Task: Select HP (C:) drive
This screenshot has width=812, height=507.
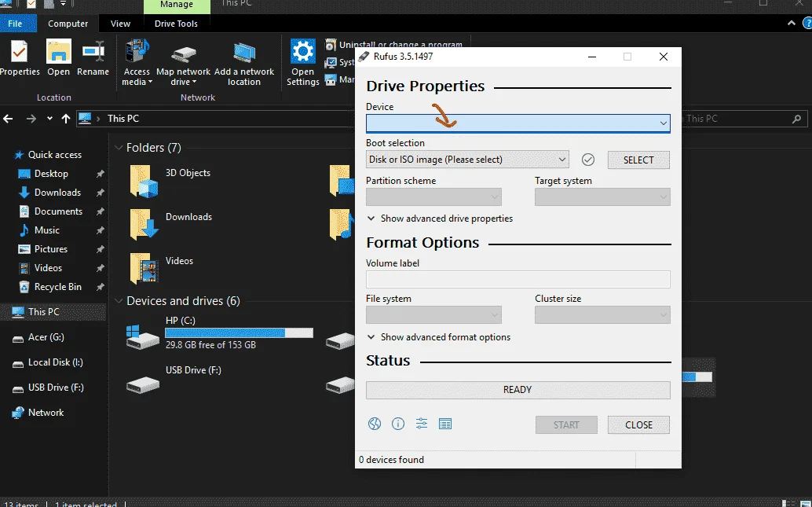Action: pyautogui.click(x=220, y=332)
